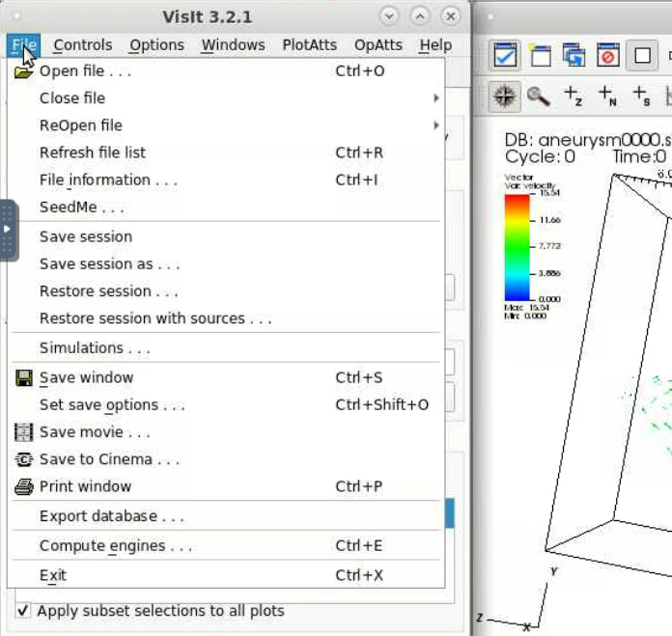Click the DB: aneurysm0000 label in viewer
This screenshot has width=672, height=636.
pos(588,140)
